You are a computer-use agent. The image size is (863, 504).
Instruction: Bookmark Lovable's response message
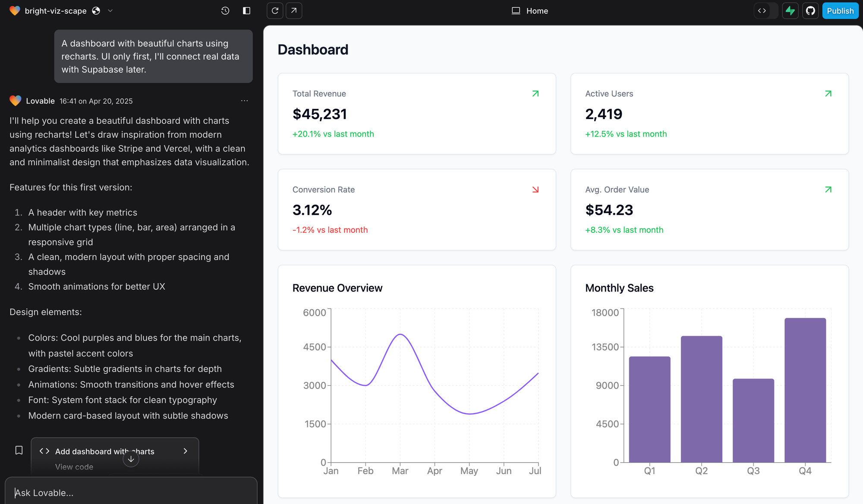19,450
